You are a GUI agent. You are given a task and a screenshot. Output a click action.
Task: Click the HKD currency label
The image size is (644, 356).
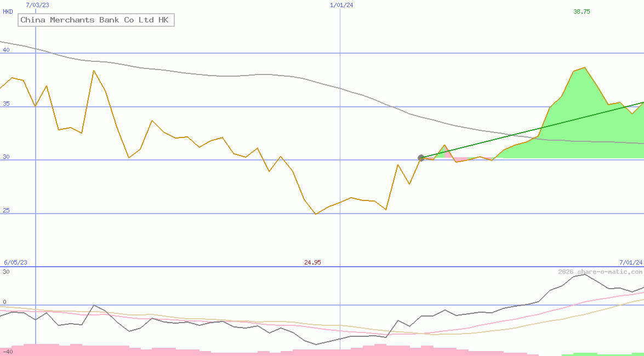(x=8, y=12)
